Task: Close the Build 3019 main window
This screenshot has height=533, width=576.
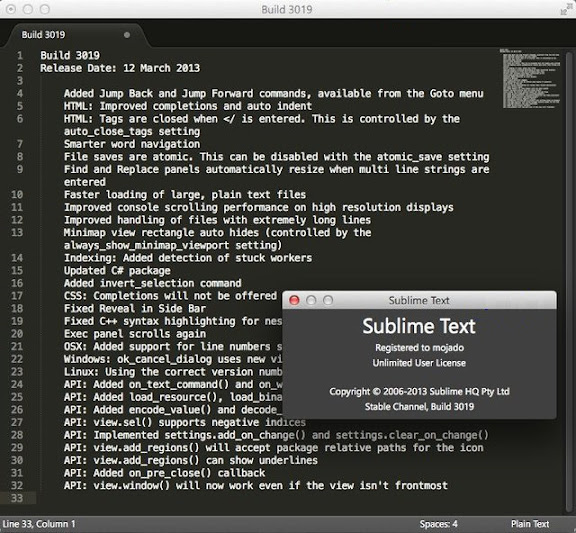Action: tap(11, 9)
